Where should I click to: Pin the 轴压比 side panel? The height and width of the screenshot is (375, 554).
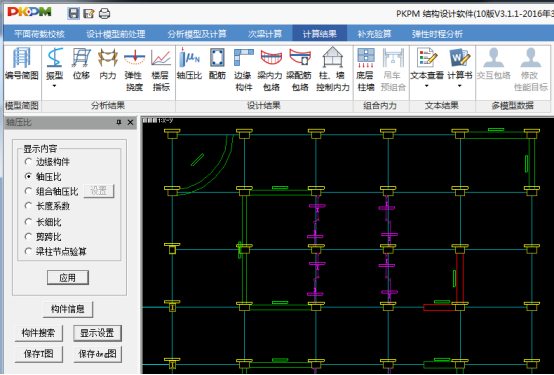click(x=119, y=122)
